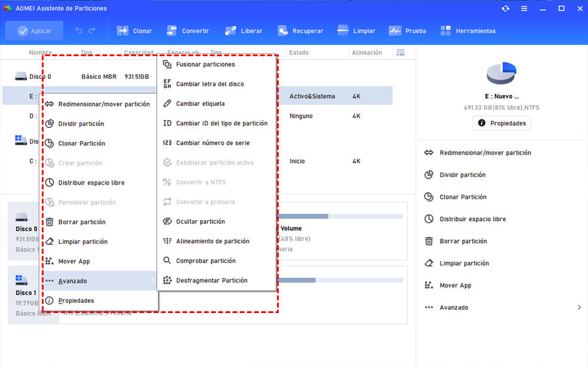Choose Cambiar número de serie
588x368 pixels.
click(217, 143)
